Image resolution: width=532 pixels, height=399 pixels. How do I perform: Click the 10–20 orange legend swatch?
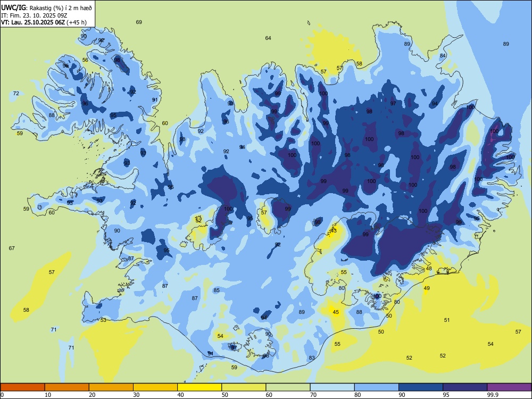tap(67, 387)
